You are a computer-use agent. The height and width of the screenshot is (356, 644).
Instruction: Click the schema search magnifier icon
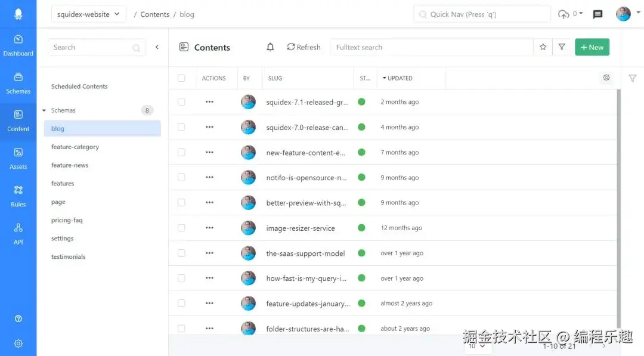[137, 48]
